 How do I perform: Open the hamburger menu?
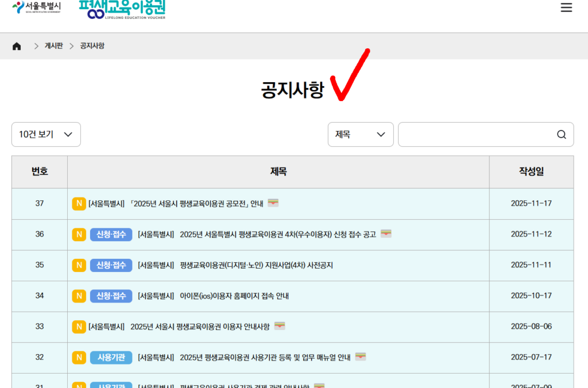tap(566, 7)
